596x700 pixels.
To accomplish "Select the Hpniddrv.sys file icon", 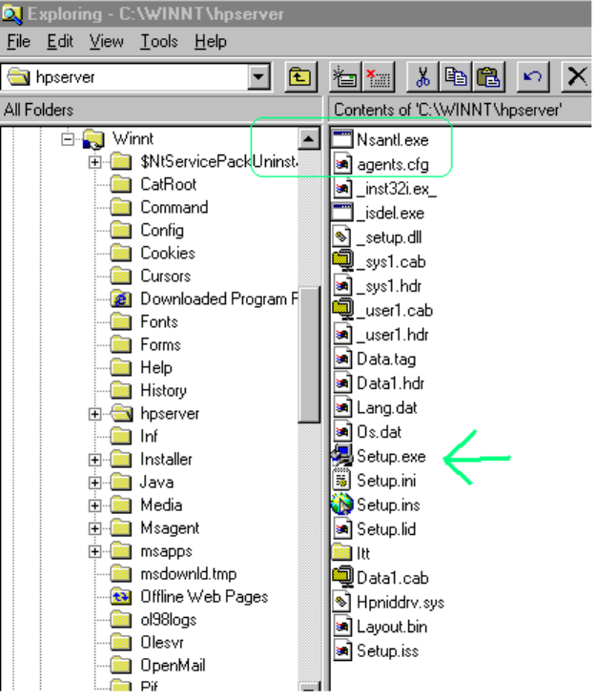I will (342, 604).
